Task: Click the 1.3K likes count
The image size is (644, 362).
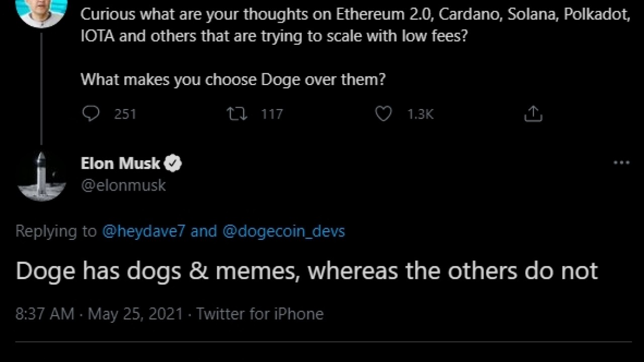Action: click(x=420, y=115)
